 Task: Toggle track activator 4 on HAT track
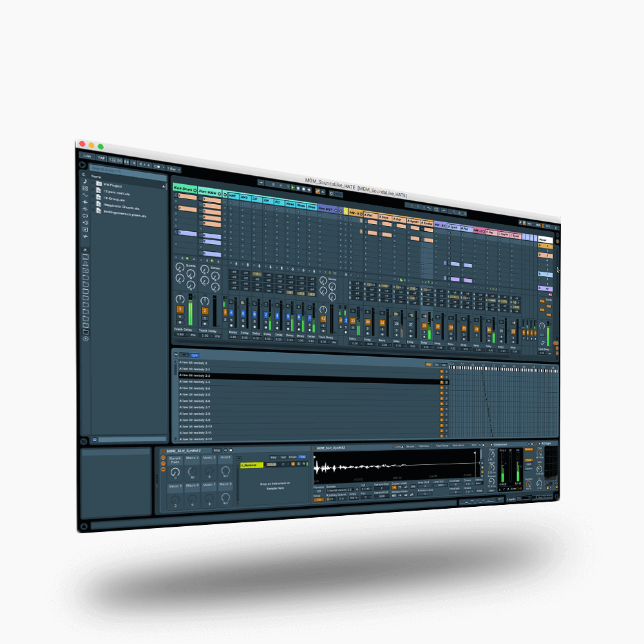(231, 313)
